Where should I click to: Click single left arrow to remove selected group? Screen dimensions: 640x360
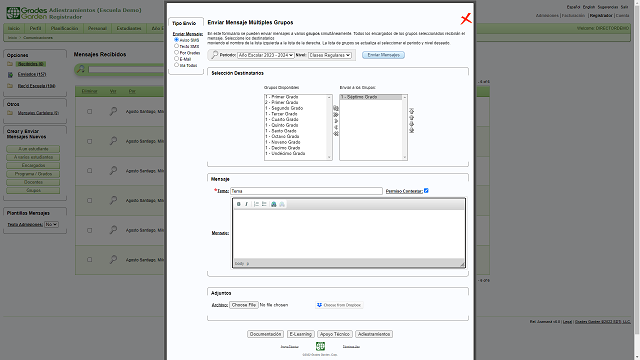tap(336, 127)
